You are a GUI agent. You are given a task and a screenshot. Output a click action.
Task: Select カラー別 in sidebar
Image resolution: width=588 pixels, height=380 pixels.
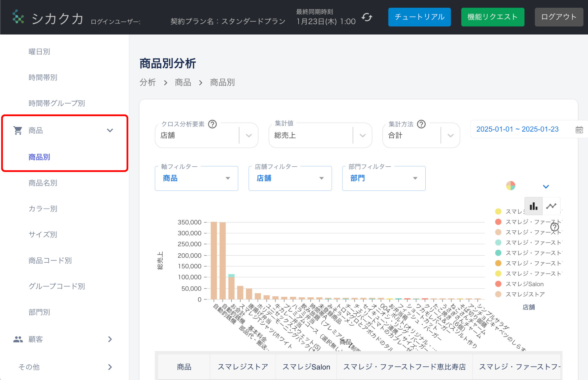(x=43, y=209)
